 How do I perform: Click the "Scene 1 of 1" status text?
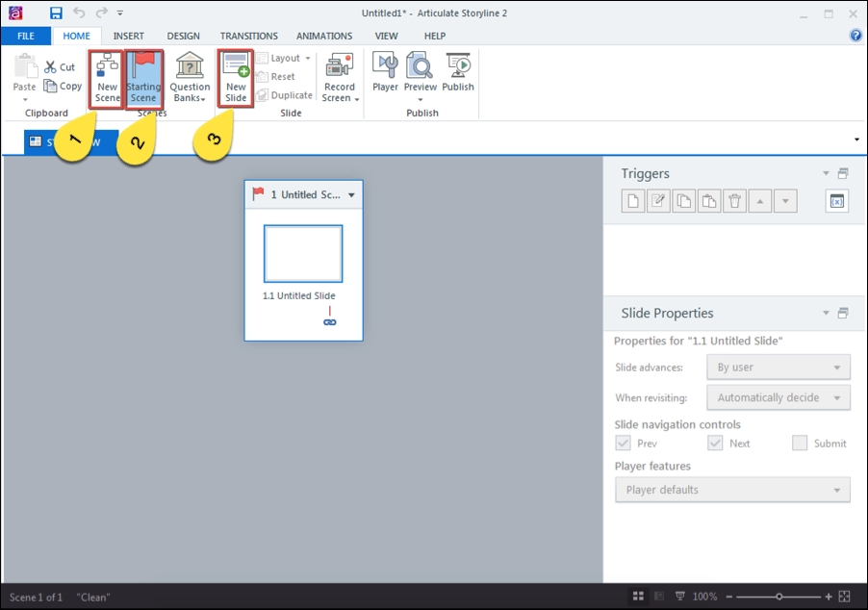pos(36,597)
